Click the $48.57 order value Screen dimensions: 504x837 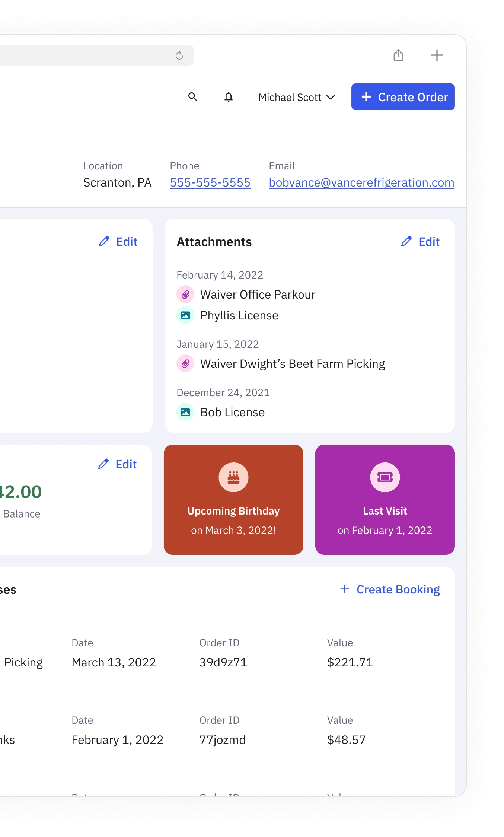click(x=347, y=740)
